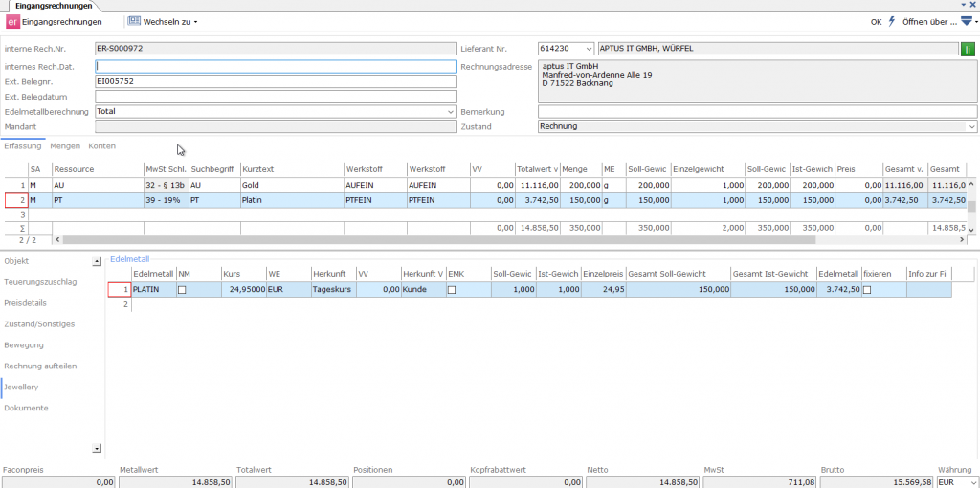Enable the fixieren checkbox for PLATIN
The height and width of the screenshot is (488, 980).
point(867,290)
